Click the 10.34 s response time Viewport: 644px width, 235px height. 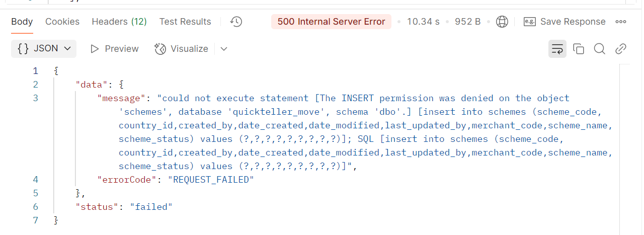[423, 22]
